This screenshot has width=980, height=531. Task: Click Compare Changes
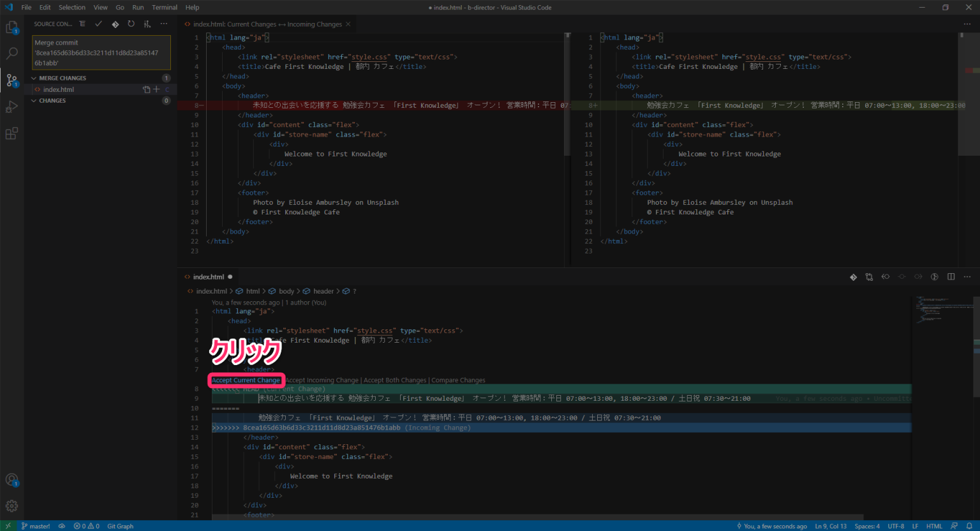[x=458, y=380]
